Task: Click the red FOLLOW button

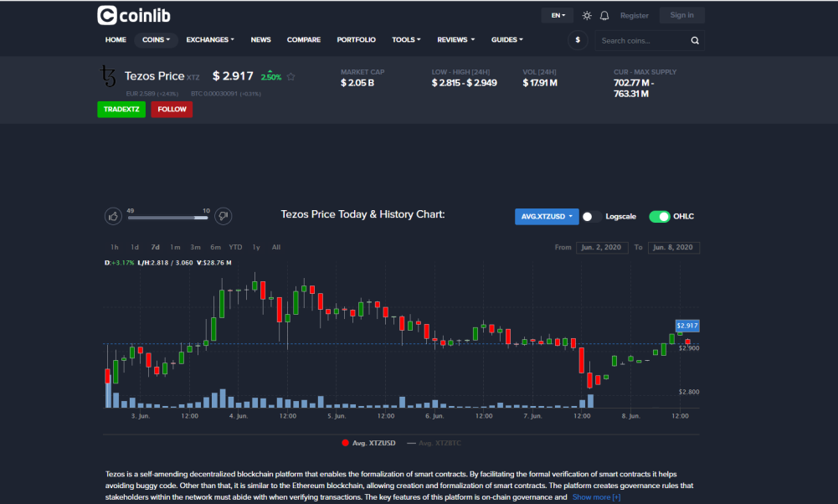Action: [172, 109]
